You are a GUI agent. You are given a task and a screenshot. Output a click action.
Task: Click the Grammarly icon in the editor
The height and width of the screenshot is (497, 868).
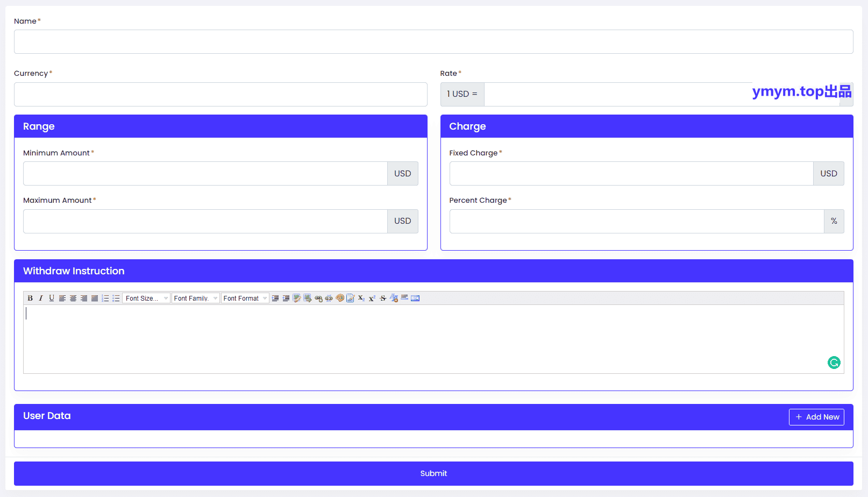point(834,363)
